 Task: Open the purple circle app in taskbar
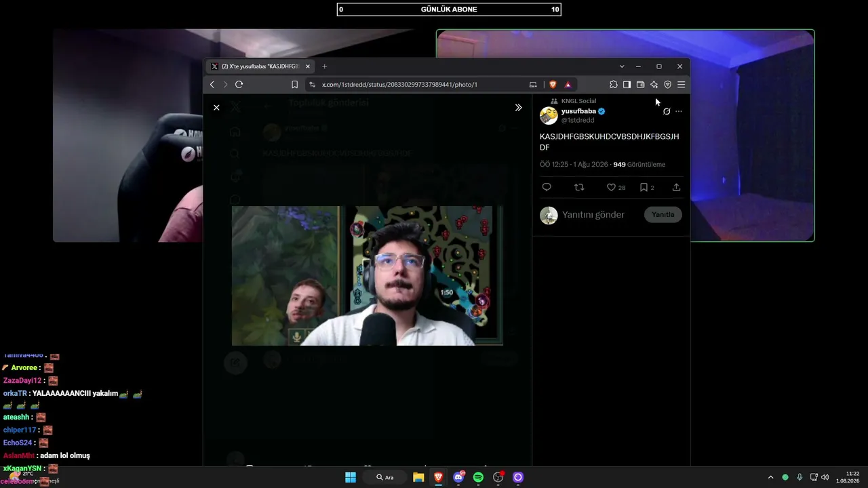[x=518, y=477]
